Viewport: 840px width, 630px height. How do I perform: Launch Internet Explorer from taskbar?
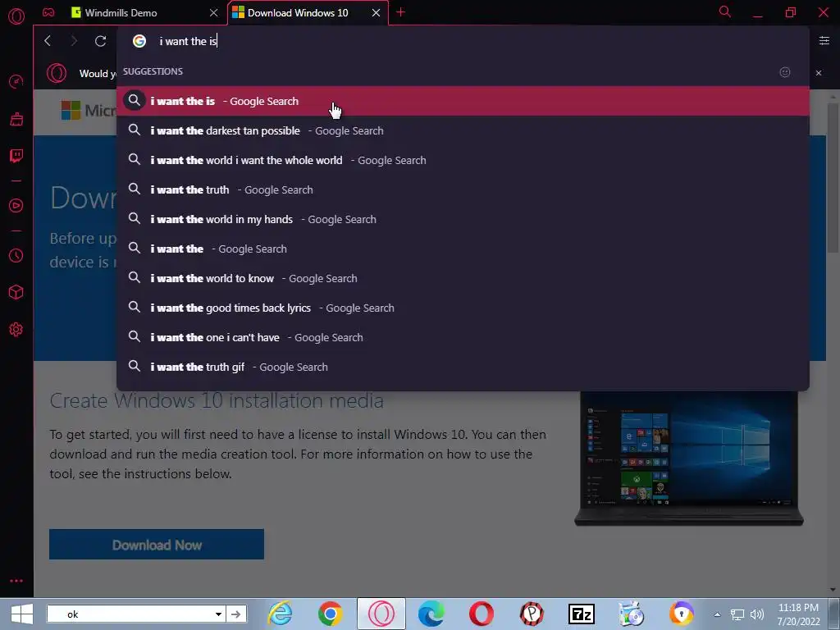[x=281, y=614]
